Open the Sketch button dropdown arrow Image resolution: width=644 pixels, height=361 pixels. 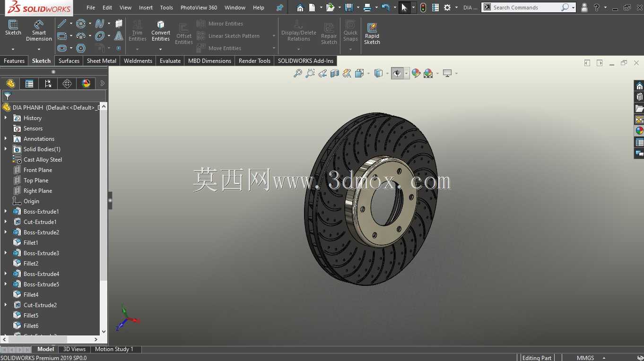(x=13, y=49)
